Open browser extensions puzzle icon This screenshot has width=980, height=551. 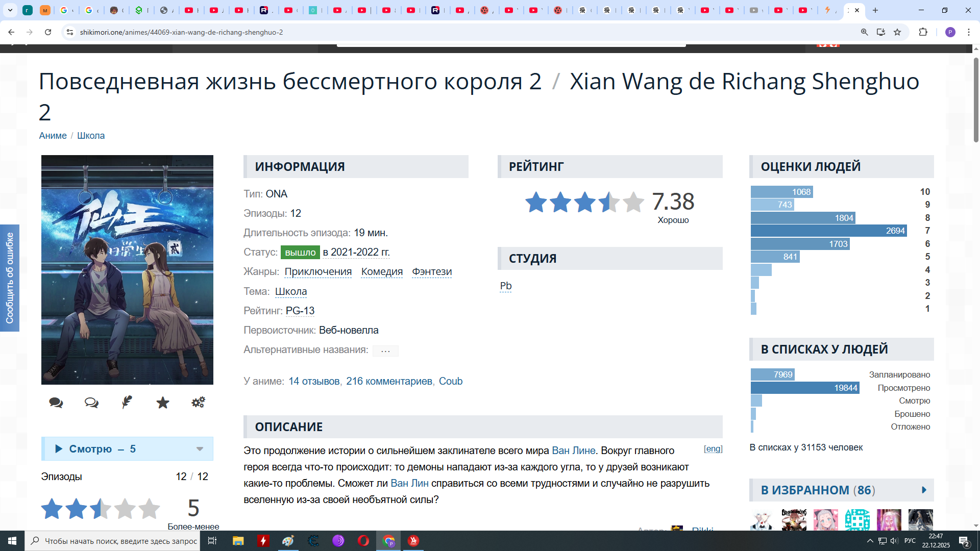[923, 32]
